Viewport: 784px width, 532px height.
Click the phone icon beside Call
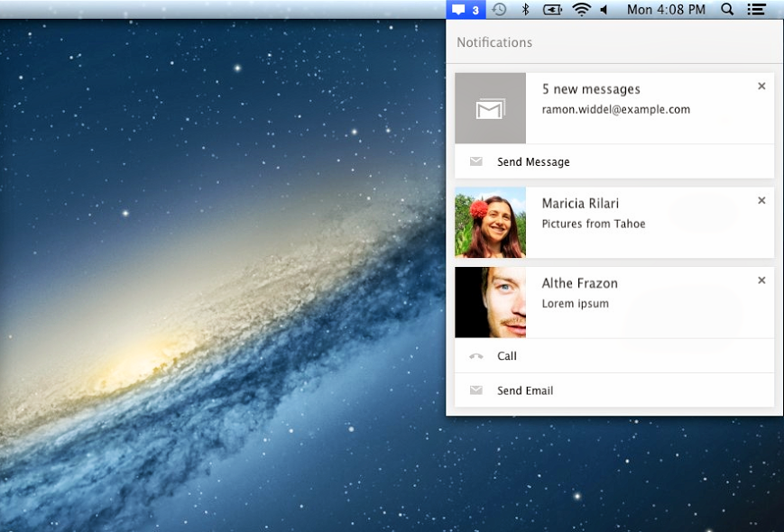tap(476, 356)
